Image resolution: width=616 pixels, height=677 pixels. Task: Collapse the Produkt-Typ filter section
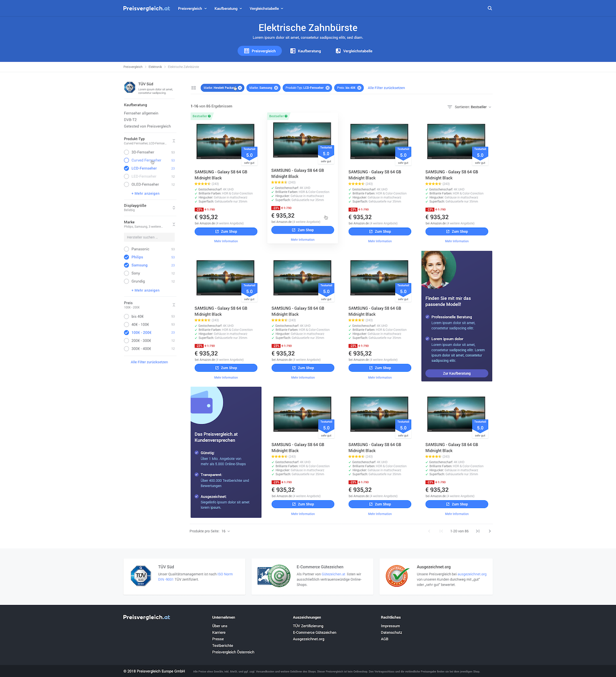coord(174,141)
